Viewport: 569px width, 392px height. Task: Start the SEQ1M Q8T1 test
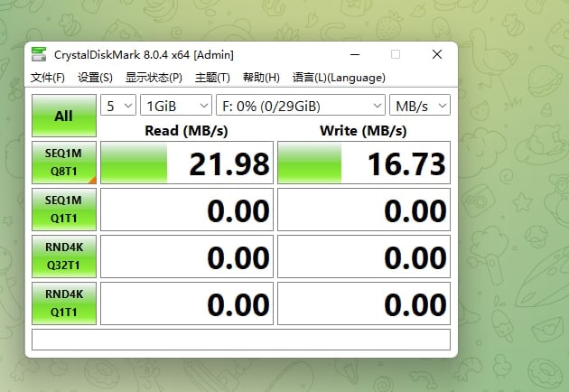pos(64,163)
